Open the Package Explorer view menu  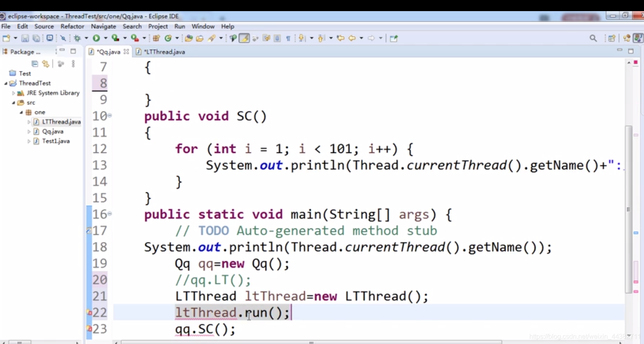point(73,64)
